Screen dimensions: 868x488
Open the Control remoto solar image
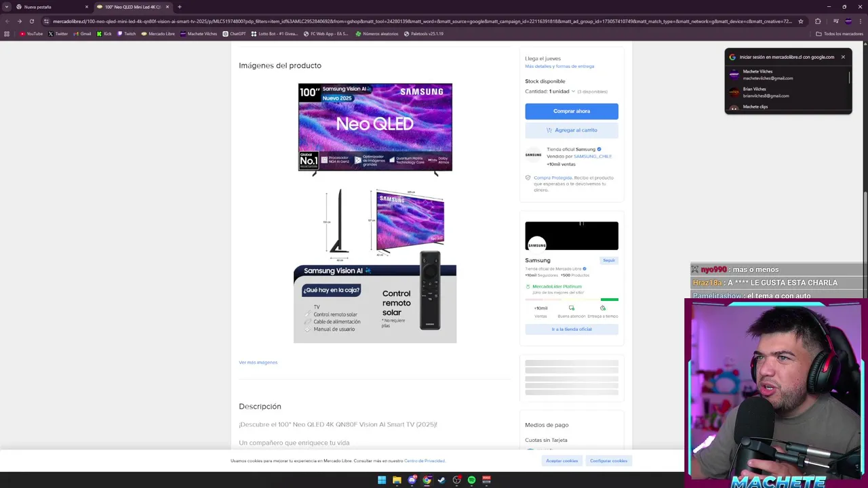click(375, 298)
